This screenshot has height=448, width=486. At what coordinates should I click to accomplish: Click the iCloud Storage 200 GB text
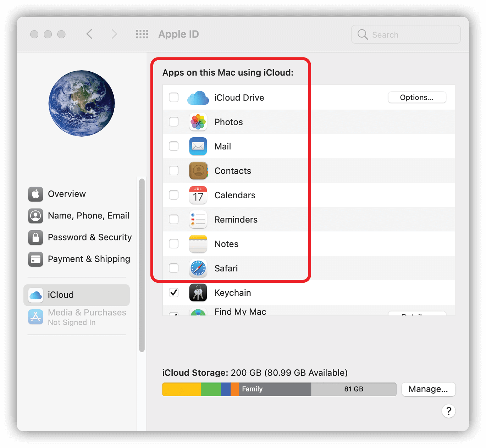click(255, 373)
